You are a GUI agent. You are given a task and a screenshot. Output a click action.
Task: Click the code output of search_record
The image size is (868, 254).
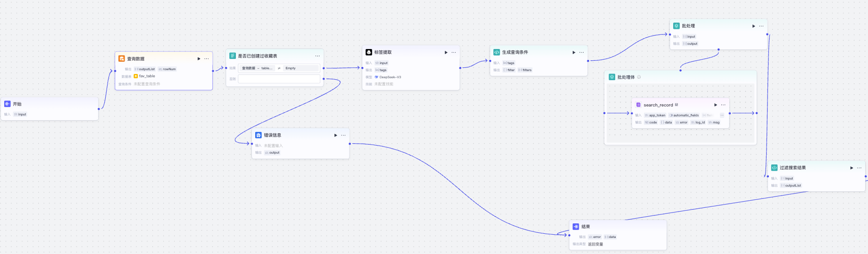point(651,122)
